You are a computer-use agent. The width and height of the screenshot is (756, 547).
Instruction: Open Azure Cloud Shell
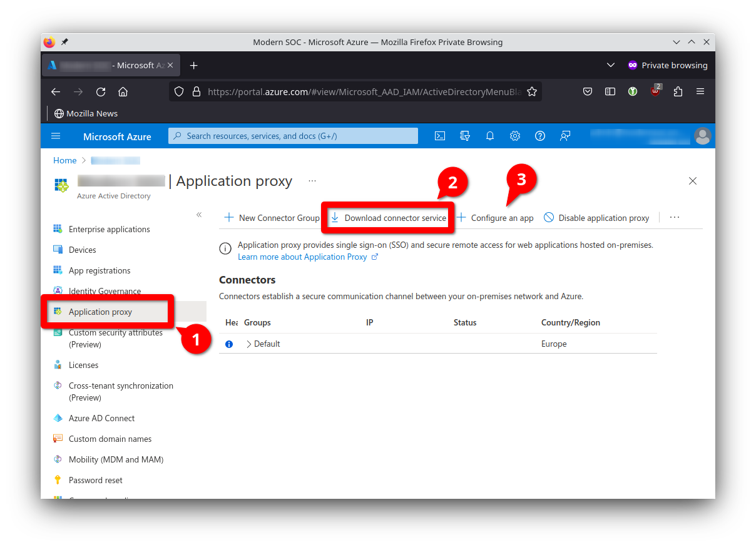[440, 136]
